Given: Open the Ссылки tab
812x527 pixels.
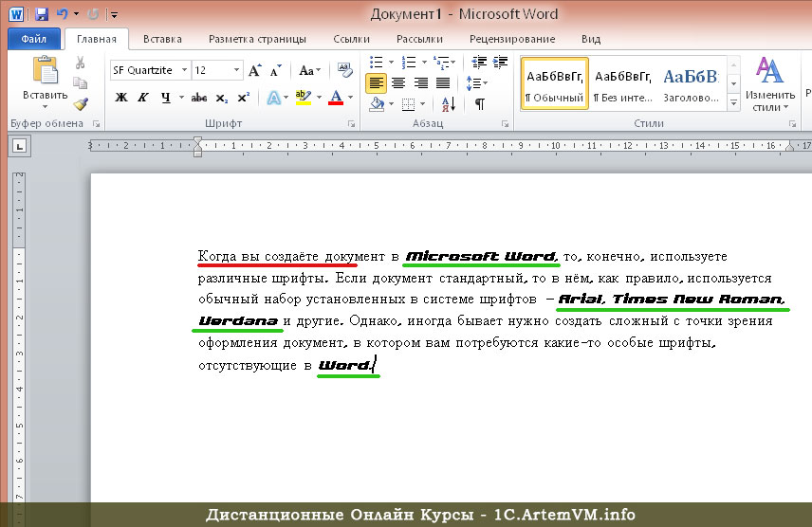Looking at the screenshot, I should (x=351, y=39).
